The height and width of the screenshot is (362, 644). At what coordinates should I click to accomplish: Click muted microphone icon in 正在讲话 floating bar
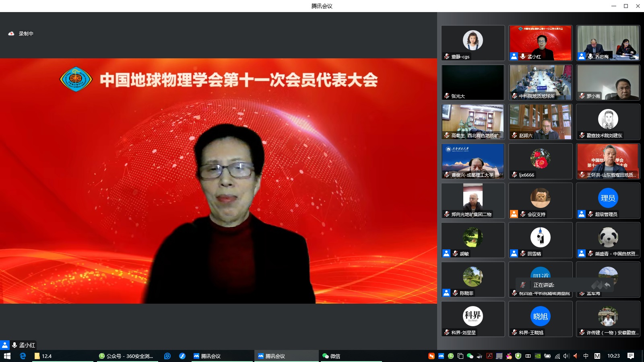point(523,285)
